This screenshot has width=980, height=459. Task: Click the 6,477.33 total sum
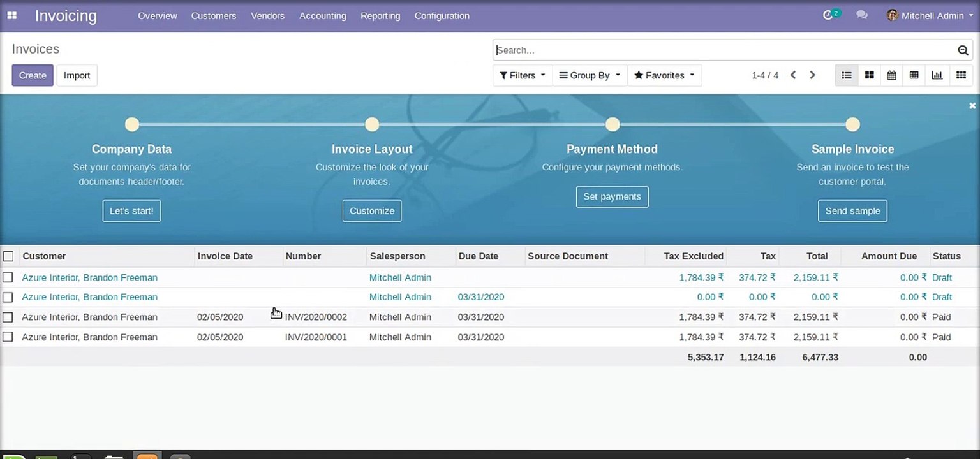tap(820, 357)
